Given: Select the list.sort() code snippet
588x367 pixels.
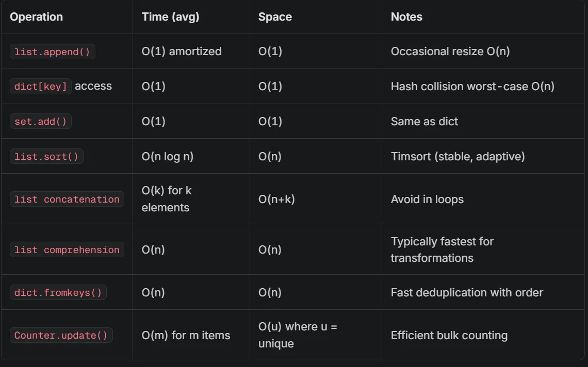Looking at the screenshot, I should [x=46, y=156].
